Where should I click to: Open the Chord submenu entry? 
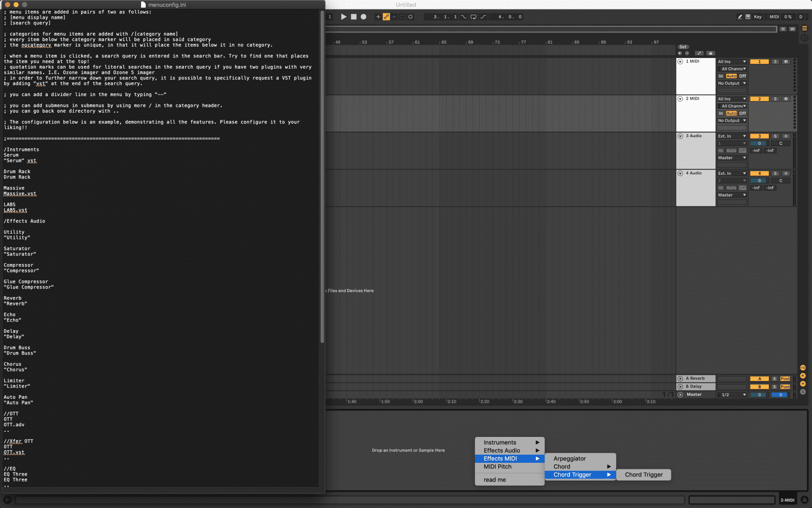[x=581, y=467]
